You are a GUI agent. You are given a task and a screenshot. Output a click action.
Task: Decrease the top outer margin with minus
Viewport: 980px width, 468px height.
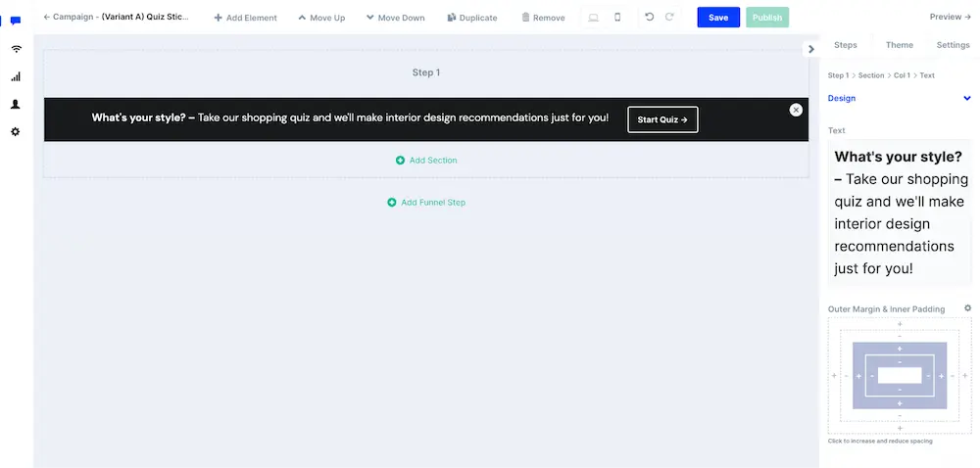click(x=900, y=337)
